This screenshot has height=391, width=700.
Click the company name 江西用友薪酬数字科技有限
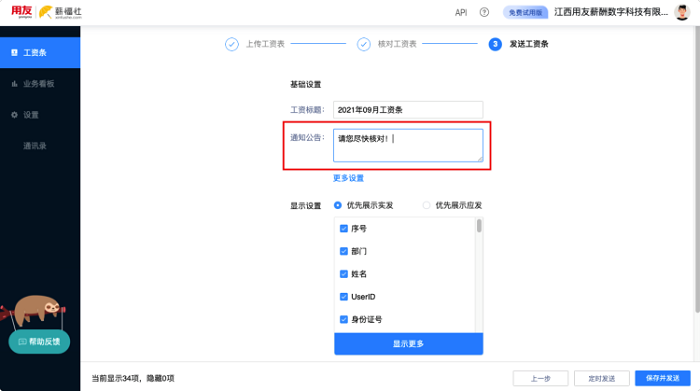coord(611,12)
